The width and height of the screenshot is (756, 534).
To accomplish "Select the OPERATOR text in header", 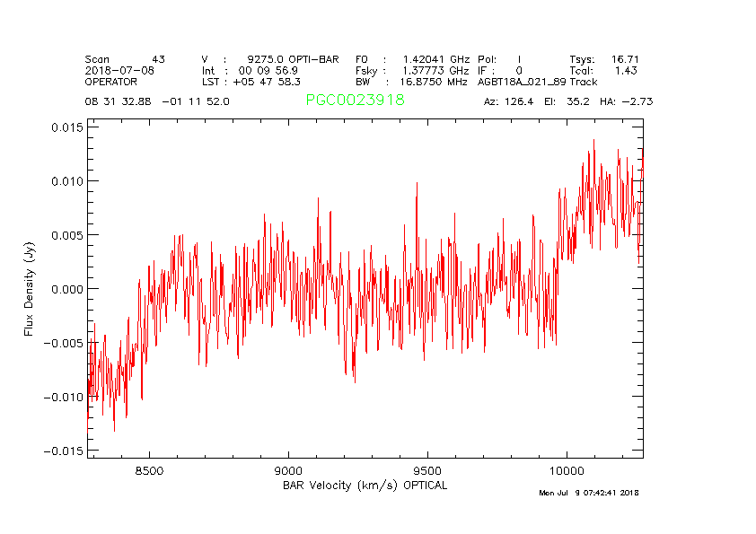I will (111, 82).
